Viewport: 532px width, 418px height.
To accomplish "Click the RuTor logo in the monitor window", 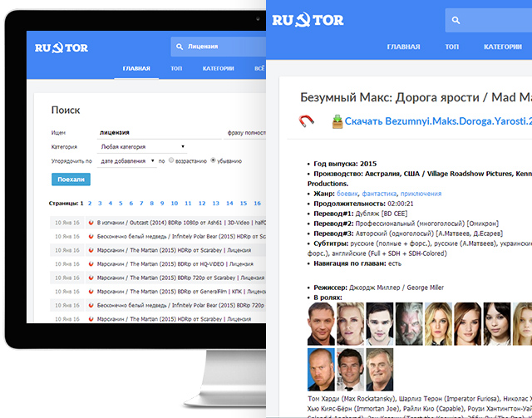I will click(x=62, y=47).
